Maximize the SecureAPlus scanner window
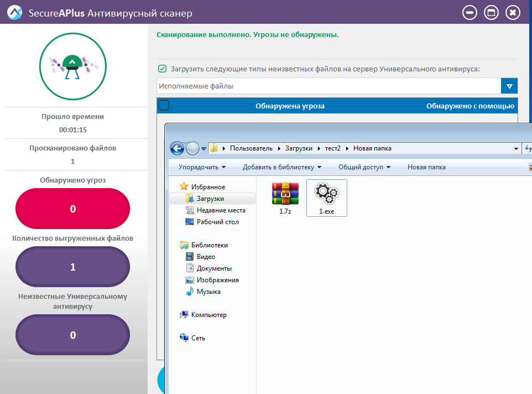Screen dimensions: 532x394 (x=491, y=13)
